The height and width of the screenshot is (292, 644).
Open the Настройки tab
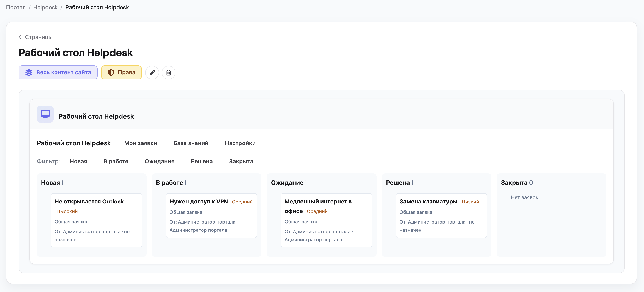coord(240,143)
